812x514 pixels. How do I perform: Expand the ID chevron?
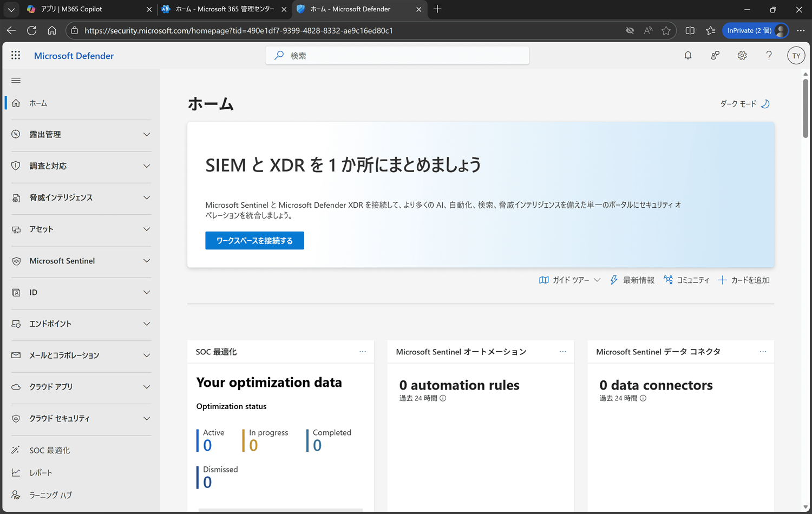[147, 292]
